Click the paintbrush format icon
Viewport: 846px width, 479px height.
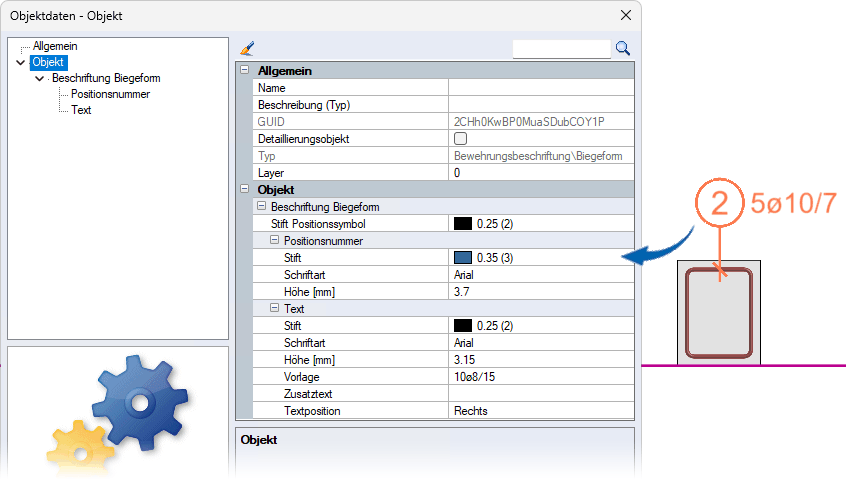click(248, 48)
